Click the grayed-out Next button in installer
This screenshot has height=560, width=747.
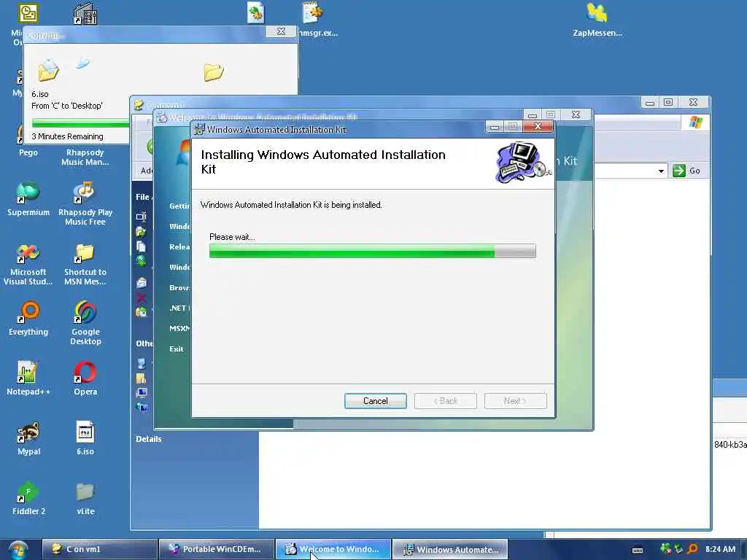(516, 401)
